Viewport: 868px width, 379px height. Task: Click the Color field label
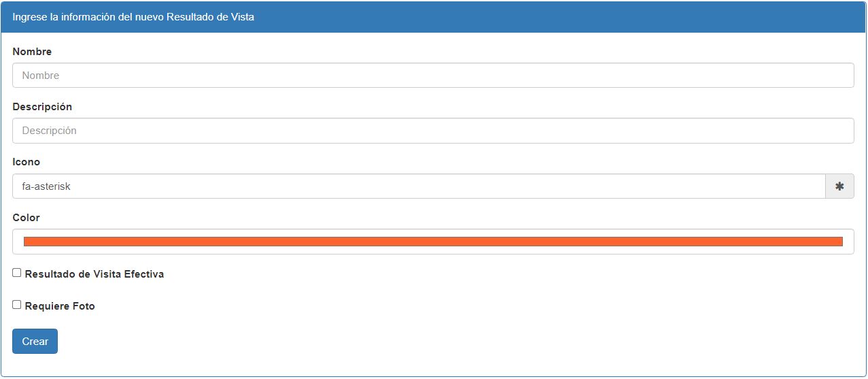click(x=27, y=218)
